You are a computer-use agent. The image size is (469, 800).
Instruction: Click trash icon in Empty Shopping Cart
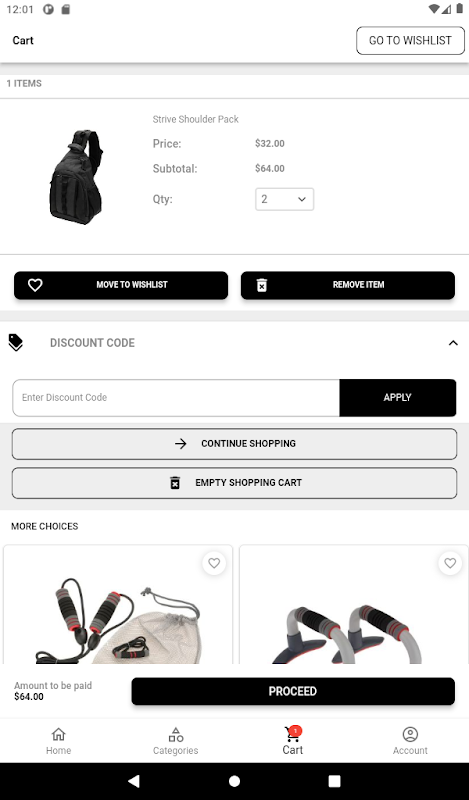tap(175, 482)
